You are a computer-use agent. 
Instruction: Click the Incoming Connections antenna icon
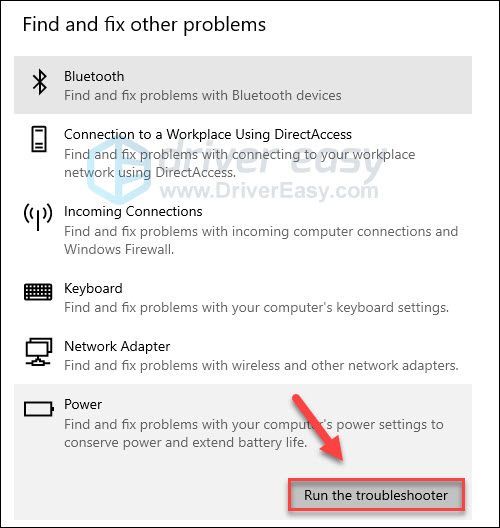pos(38,216)
